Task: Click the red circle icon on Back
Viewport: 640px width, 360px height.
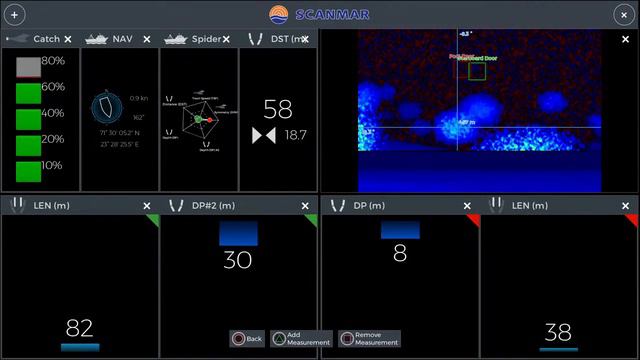Action: pos(239,339)
